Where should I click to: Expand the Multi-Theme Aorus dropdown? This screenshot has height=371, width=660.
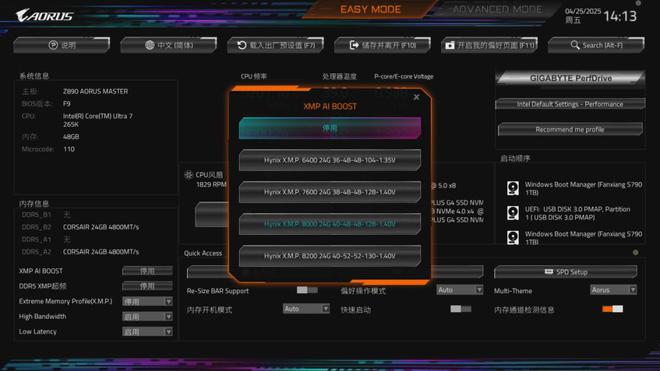pyautogui.click(x=613, y=290)
